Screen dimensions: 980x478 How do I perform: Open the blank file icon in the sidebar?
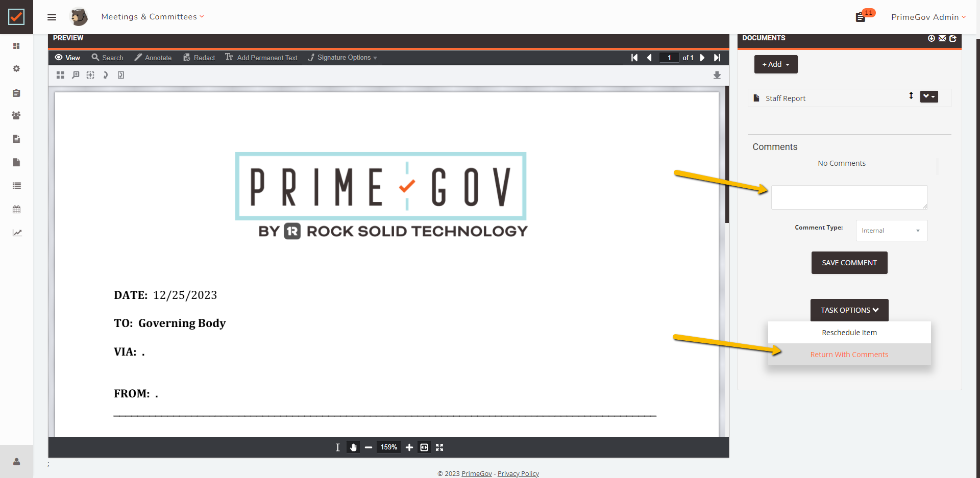tap(16, 162)
